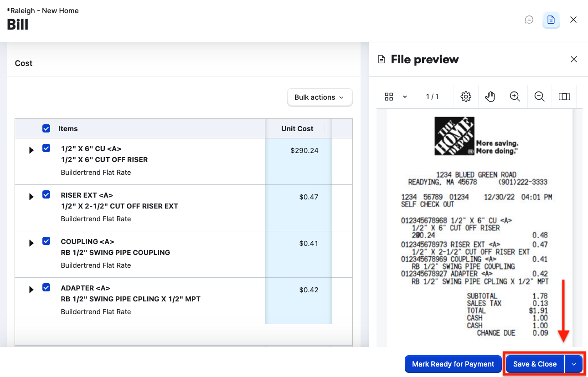This screenshot has height=377, width=588.
Task: Click the page number 1 / 1 field
Action: point(432,97)
